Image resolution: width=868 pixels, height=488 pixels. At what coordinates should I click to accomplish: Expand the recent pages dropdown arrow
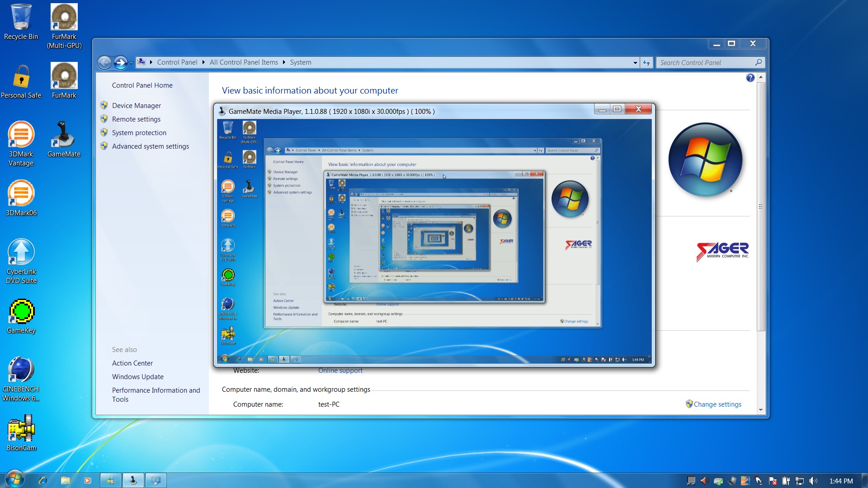[x=132, y=63]
